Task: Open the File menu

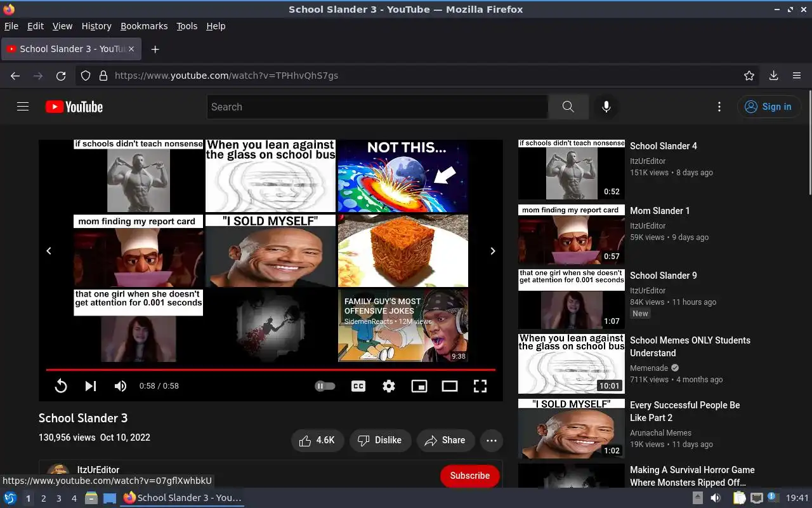Action: click(11, 26)
